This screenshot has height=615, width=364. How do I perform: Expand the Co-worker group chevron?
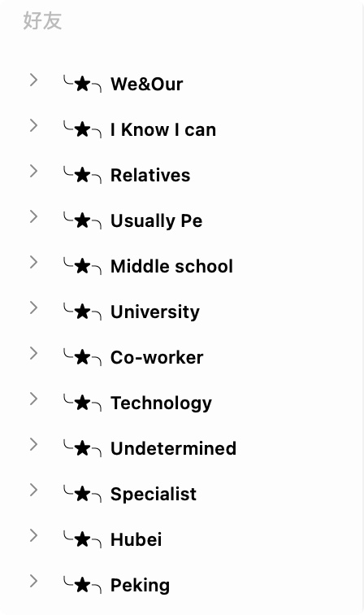(x=33, y=353)
